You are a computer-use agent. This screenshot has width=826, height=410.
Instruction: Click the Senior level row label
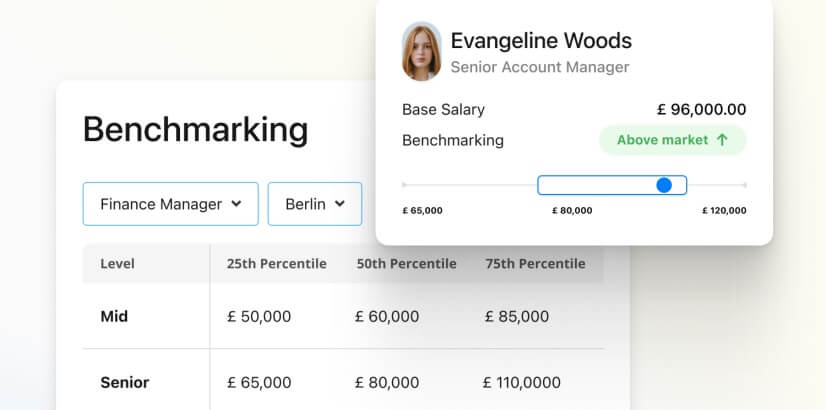[x=125, y=382]
